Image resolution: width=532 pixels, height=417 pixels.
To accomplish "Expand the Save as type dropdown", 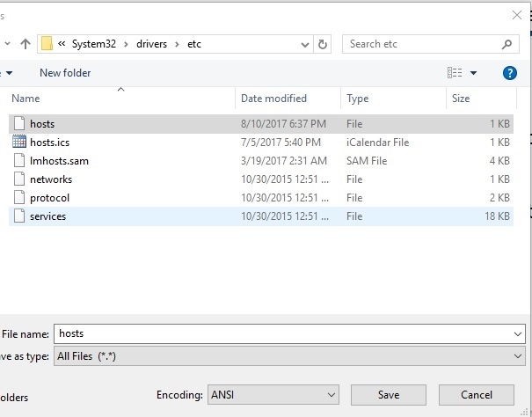I will point(517,355).
